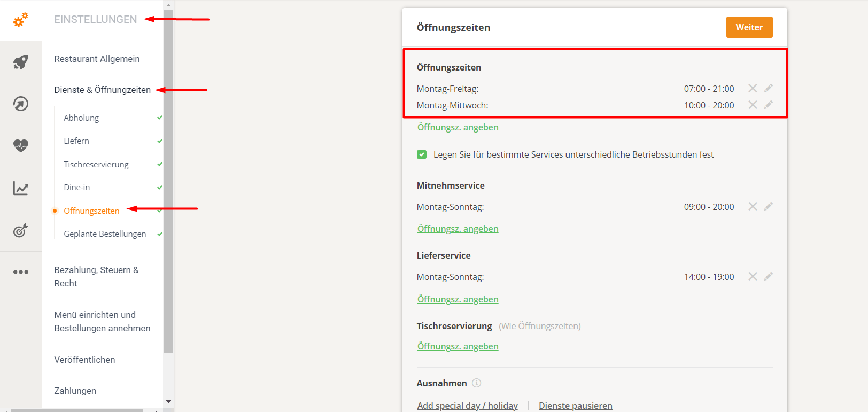Click the 10:00 - 20:00 time value
Image resolution: width=868 pixels, height=412 pixels.
point(709,105)
